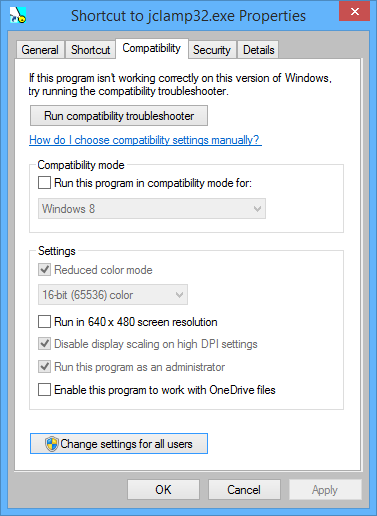Click the UAC shield icon on Change settings button
Screen dimensions: 377x516
coord(52,444)
